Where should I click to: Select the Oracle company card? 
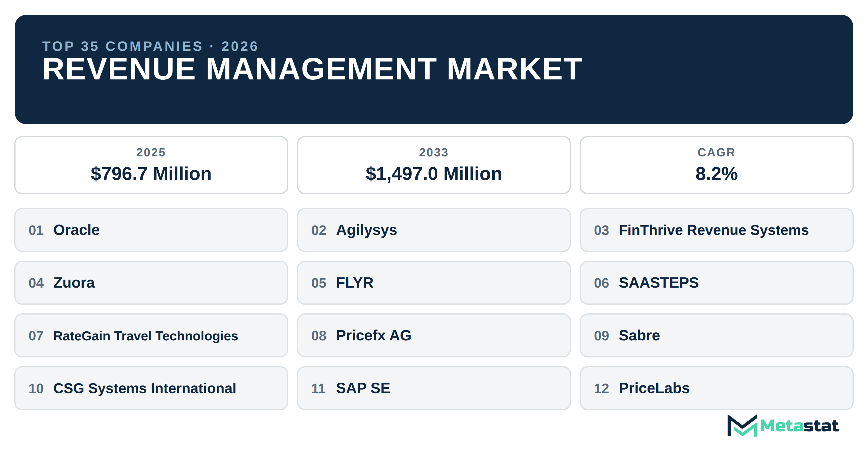tap(151, 230)
